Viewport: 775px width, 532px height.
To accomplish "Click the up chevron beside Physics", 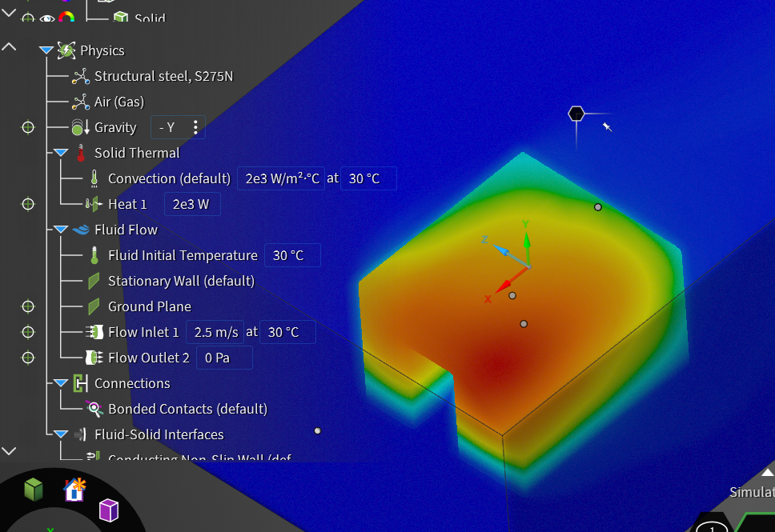I will pyautogui.click(x=9, y=47).
